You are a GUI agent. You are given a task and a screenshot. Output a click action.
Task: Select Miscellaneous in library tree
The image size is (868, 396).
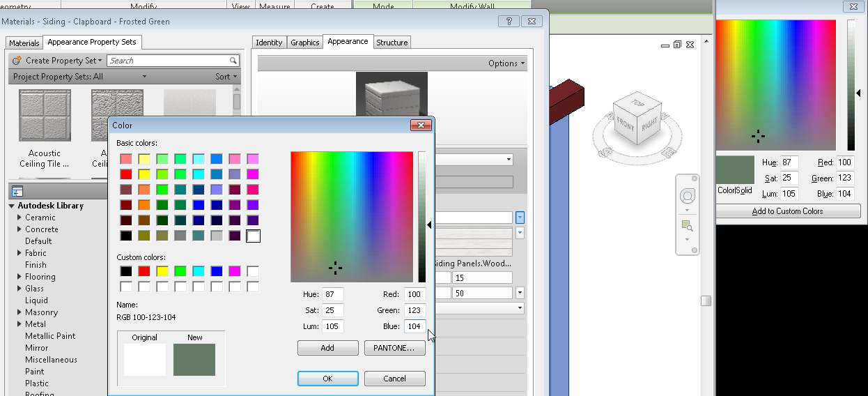51,360
